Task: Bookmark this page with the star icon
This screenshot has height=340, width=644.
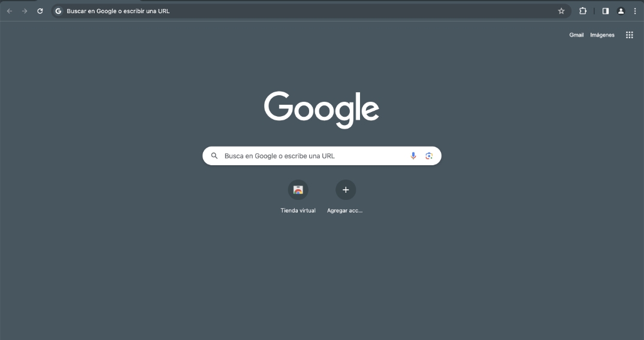Action: (x=561, y=11)
